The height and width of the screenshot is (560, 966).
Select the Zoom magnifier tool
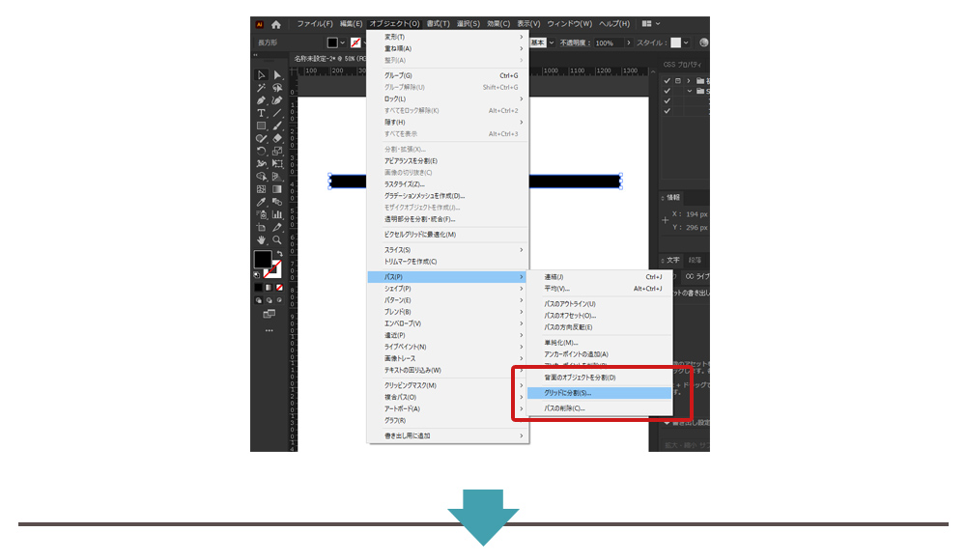click(x=277, y=239)
